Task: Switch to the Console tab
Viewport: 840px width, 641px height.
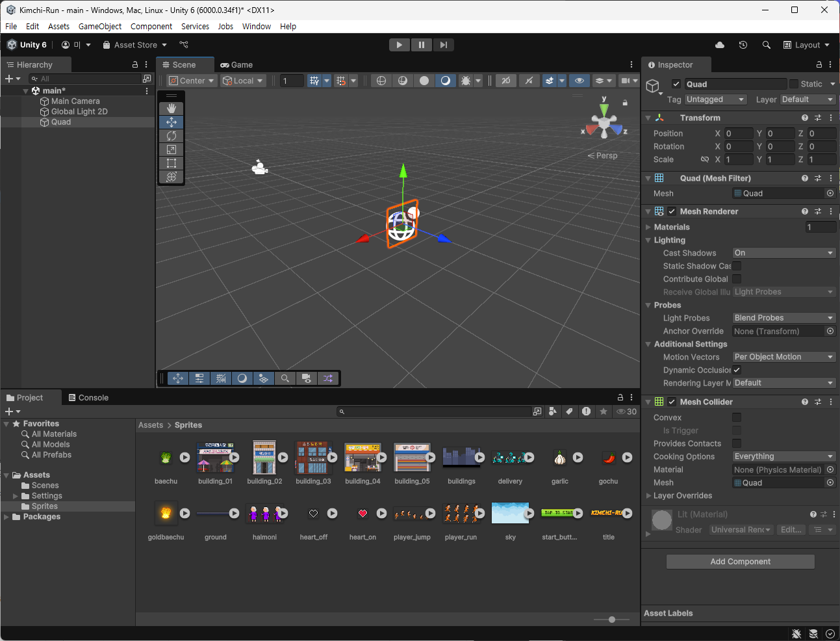Action: pyautogui.click(x=88, y=398)
